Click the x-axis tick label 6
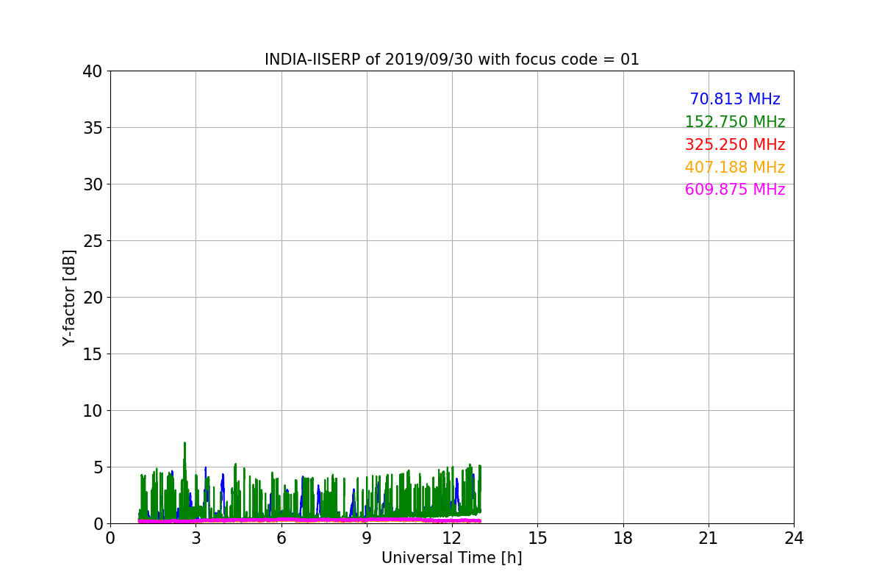 [281, 539]
